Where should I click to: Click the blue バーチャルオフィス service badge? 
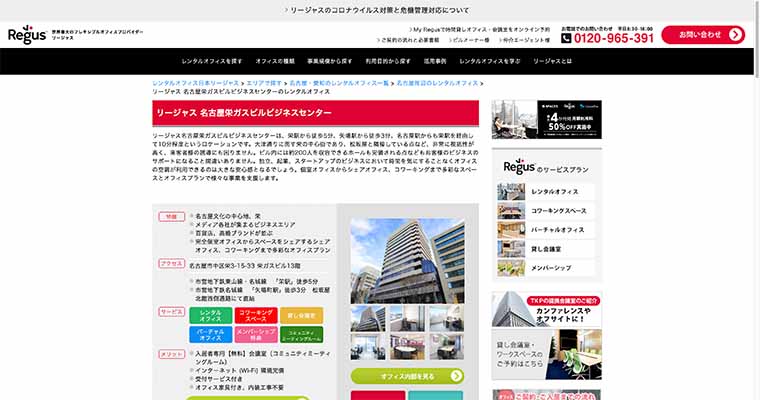click(x=210, y=334)
